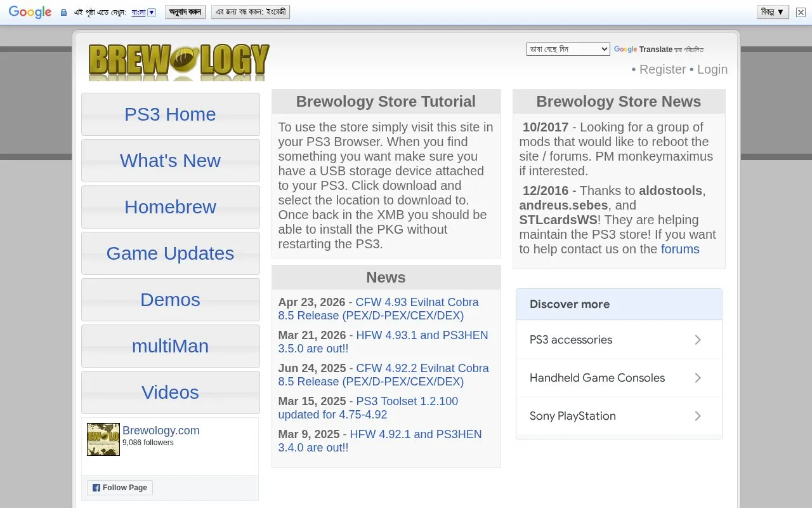Open the Videos section
The height and width of the screenshot is (508, 812).
coord(170,392)
